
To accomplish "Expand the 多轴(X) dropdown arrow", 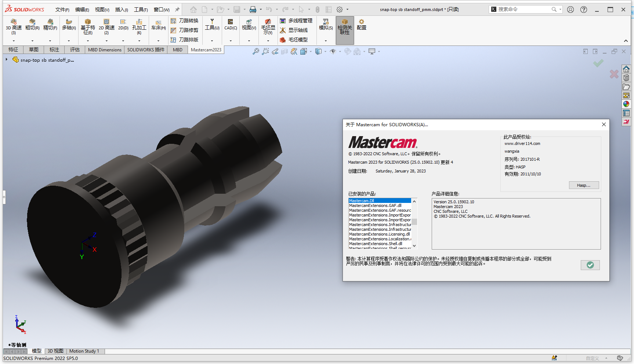I will click(69, 41).
